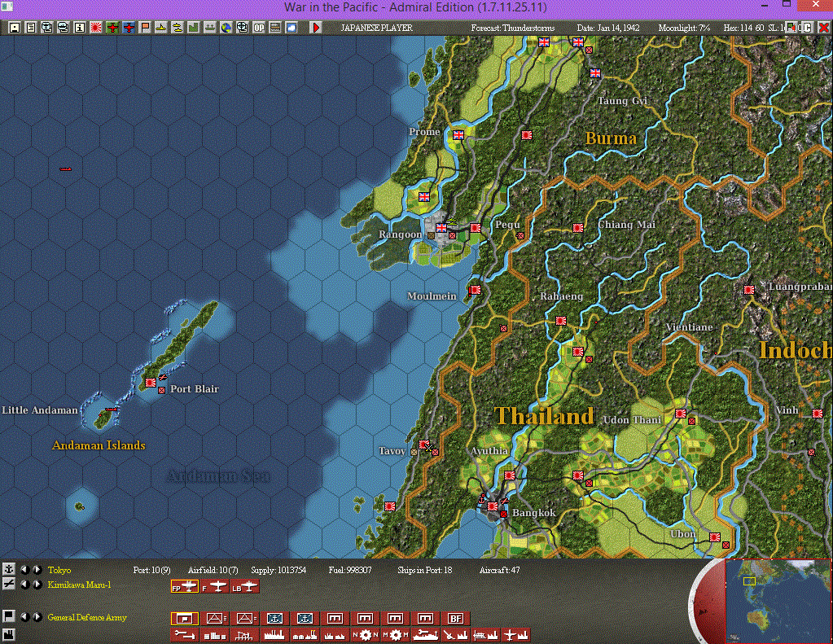
Task: Click the third toolbar icon with stacked windows
Action: click(46, 28)
